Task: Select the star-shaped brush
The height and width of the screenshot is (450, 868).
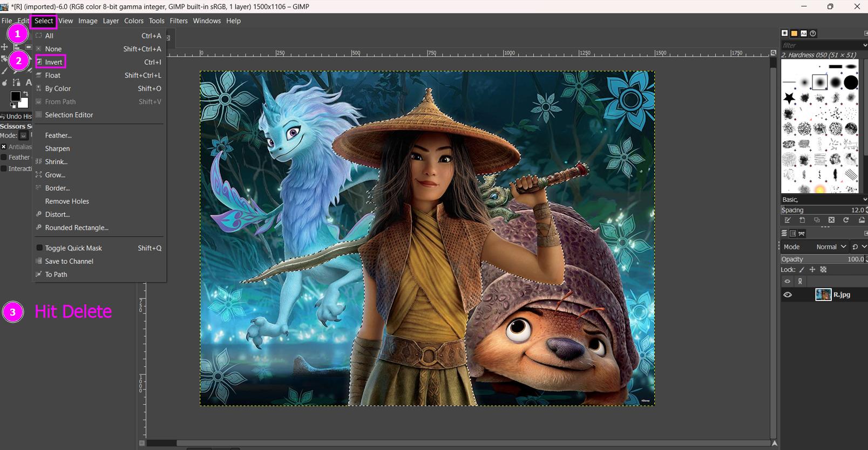Action: coord(789,98)
